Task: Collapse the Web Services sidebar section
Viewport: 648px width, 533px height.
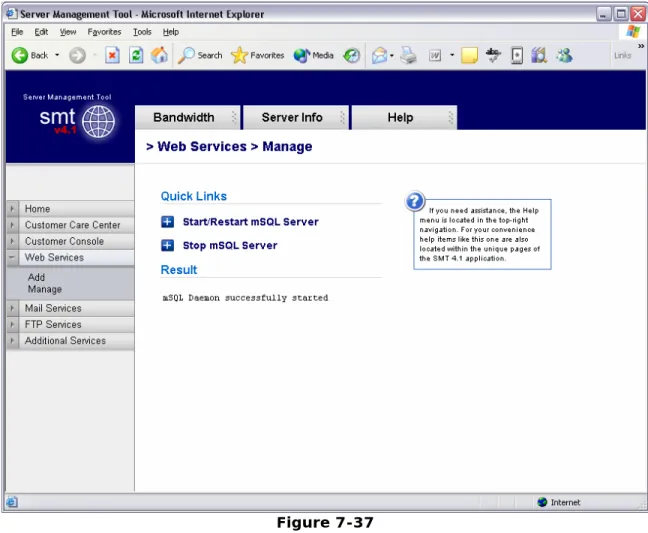Action: (12, 257)
